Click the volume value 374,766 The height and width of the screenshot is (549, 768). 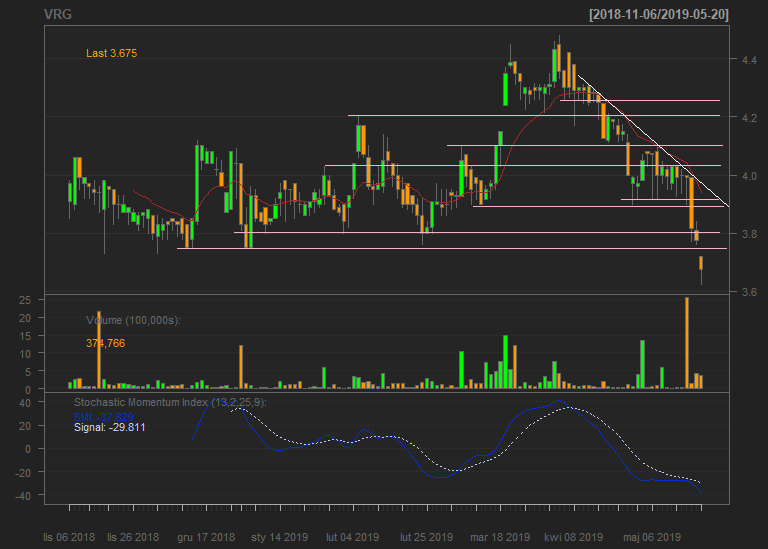point(106,343)
